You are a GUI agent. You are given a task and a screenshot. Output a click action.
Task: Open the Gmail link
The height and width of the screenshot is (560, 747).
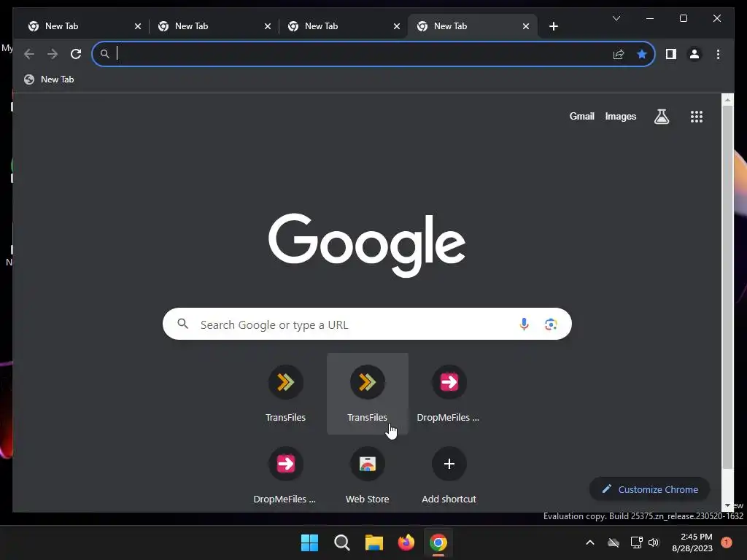coord(581,116)
